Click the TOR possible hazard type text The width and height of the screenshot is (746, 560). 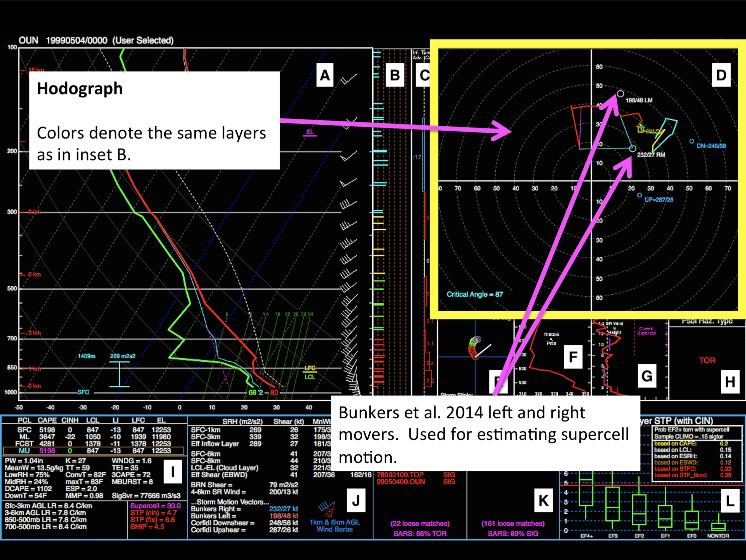(707, 360)
